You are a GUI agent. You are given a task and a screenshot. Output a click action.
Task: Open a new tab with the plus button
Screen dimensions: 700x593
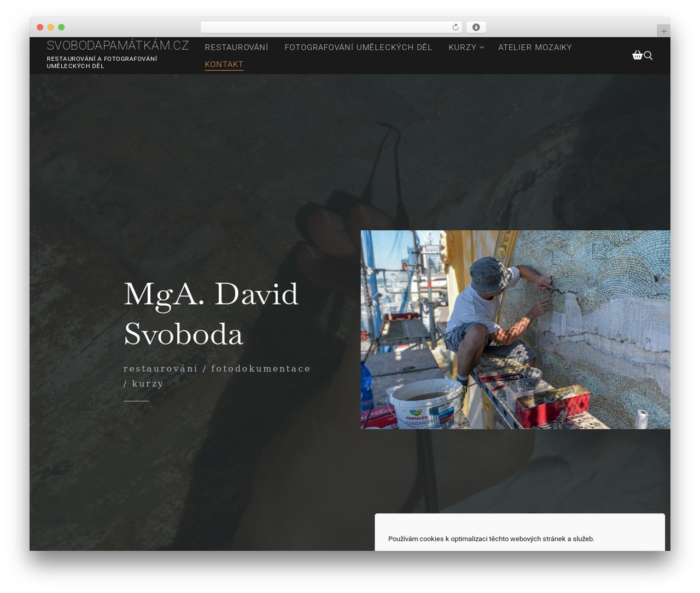pos(663,31)
